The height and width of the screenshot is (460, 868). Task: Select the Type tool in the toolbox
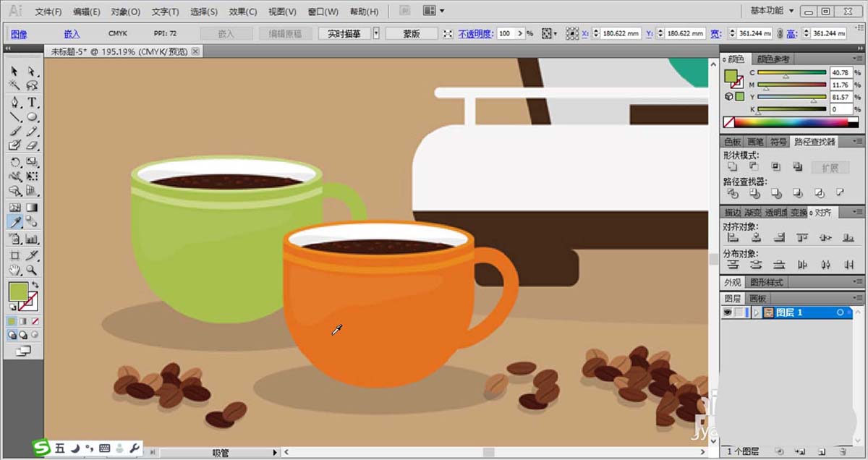(32, 103)
